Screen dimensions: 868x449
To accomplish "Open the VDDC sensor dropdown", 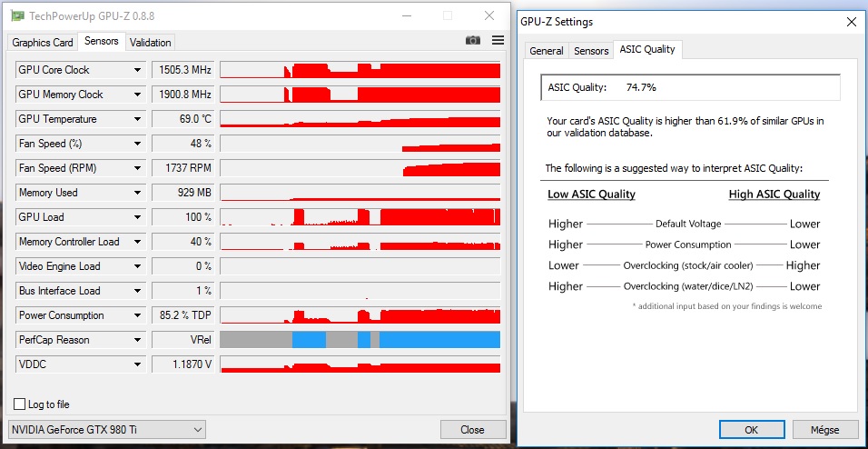I will [x=137, y=364].
